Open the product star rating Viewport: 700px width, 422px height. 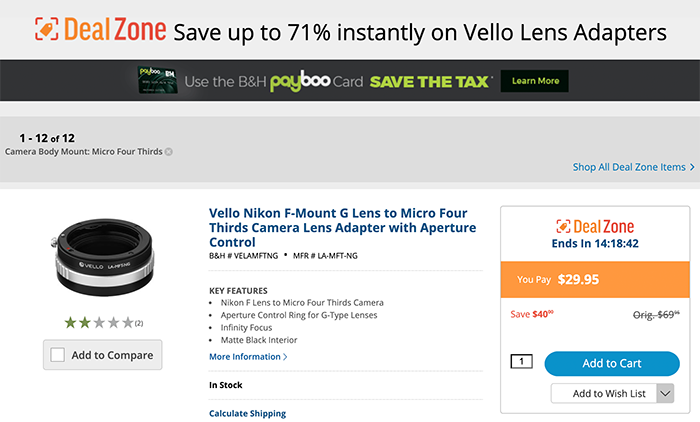[x=98, y=322]
